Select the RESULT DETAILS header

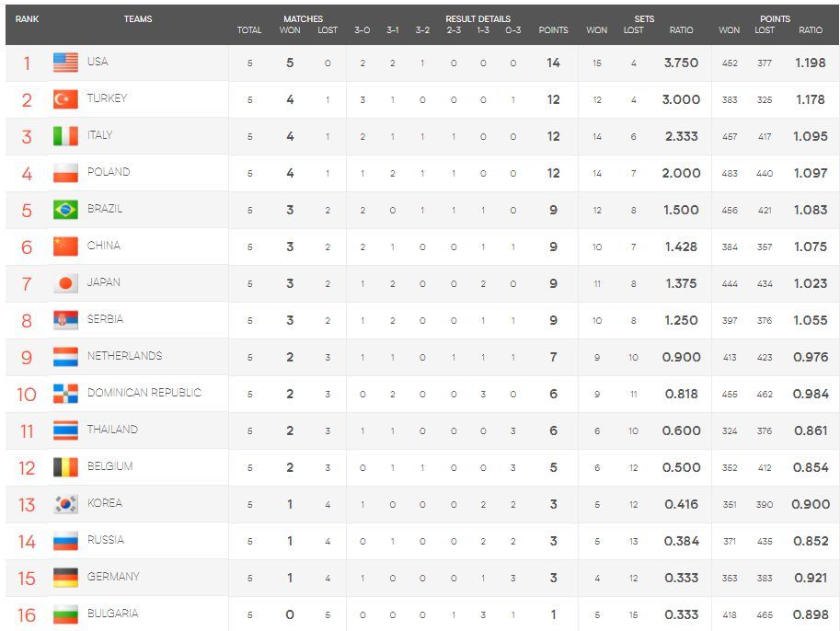point(478,19)
